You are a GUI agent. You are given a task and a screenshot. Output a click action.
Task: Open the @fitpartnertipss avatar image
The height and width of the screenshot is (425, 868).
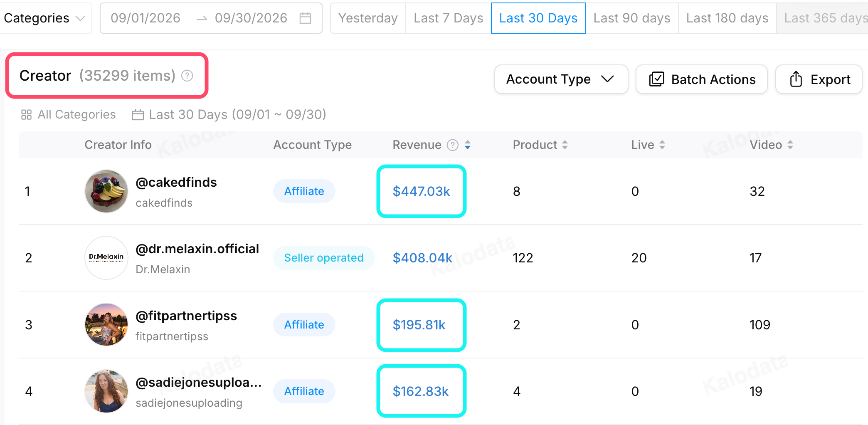(106, 325)
